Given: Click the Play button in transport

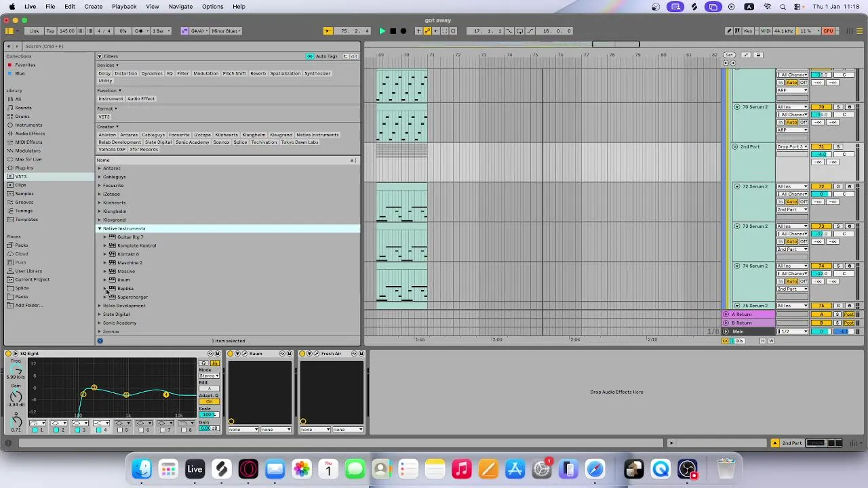Looking at the screenshot, I should click(x=382, y=30).
